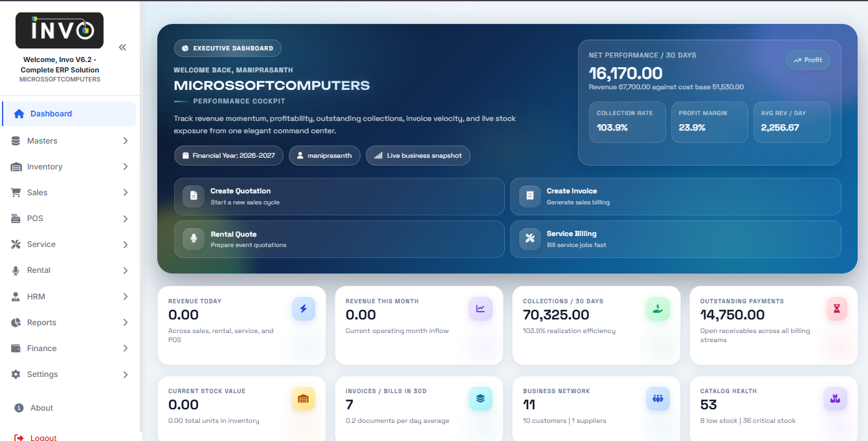Open Create Quotation quick action

coord(339,197)
